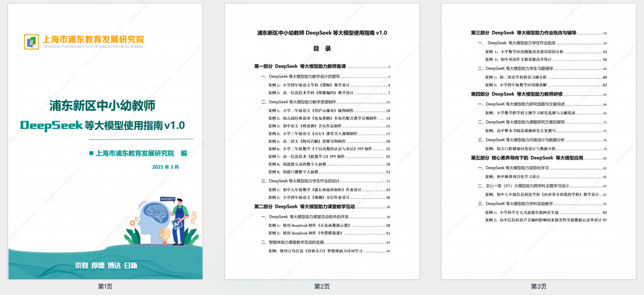This screenshot has width=644, height=295.
Task: Open the 《将进酒》音乐作品制作 entry
Action: tap(329, 126)
